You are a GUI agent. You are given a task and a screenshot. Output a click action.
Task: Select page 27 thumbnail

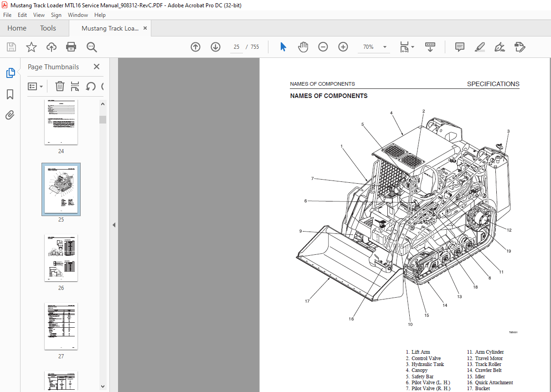pos(61,326)
